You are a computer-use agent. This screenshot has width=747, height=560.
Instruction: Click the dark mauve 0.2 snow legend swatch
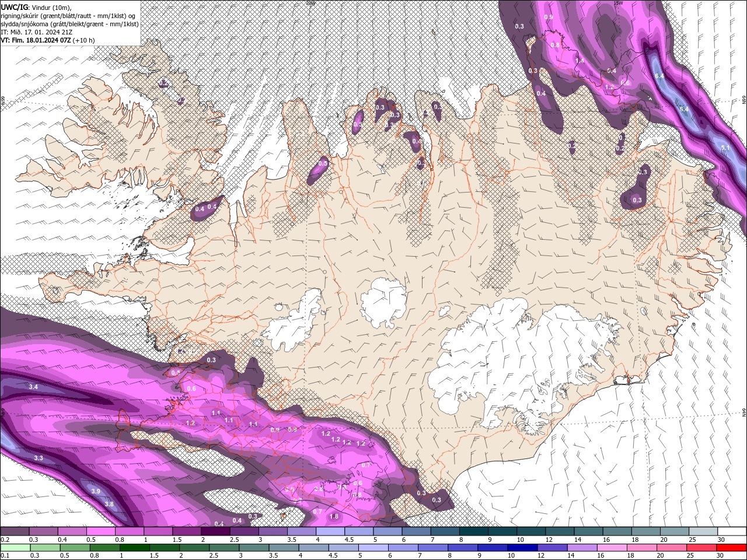[15, 531]
